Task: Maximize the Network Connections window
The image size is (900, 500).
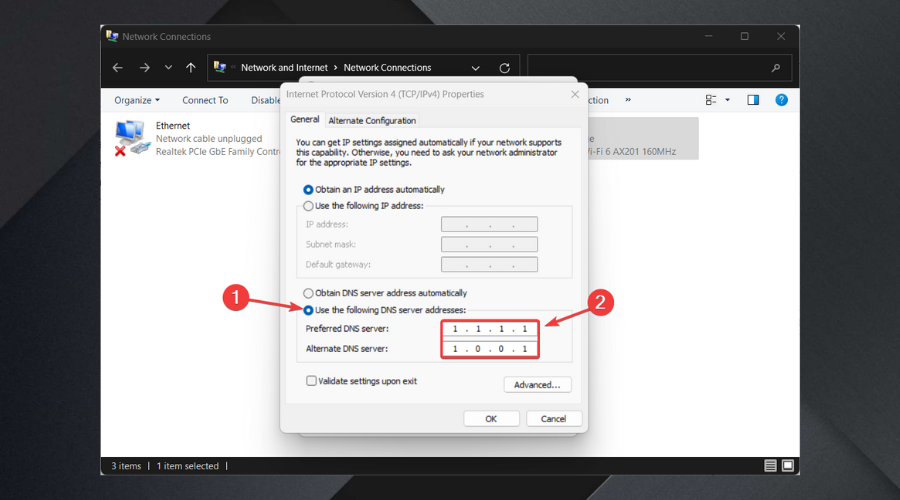Action: click(x=744, y=36)
